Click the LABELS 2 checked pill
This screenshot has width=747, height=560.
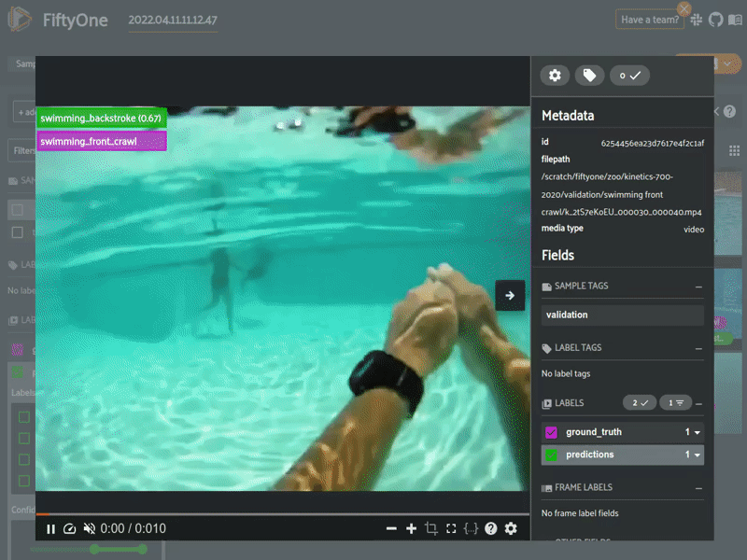[x=640, y=403]
